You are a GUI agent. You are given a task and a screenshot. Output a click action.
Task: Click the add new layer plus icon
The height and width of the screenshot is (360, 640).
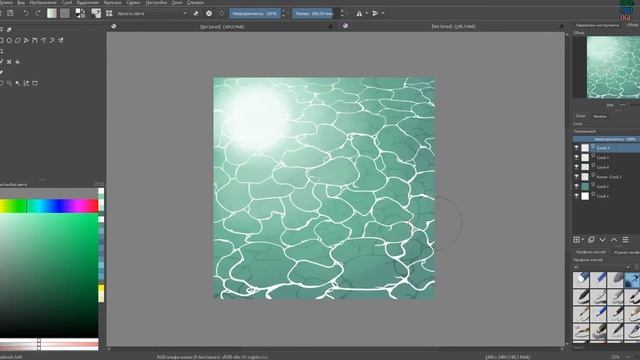[x=576, y=240]
